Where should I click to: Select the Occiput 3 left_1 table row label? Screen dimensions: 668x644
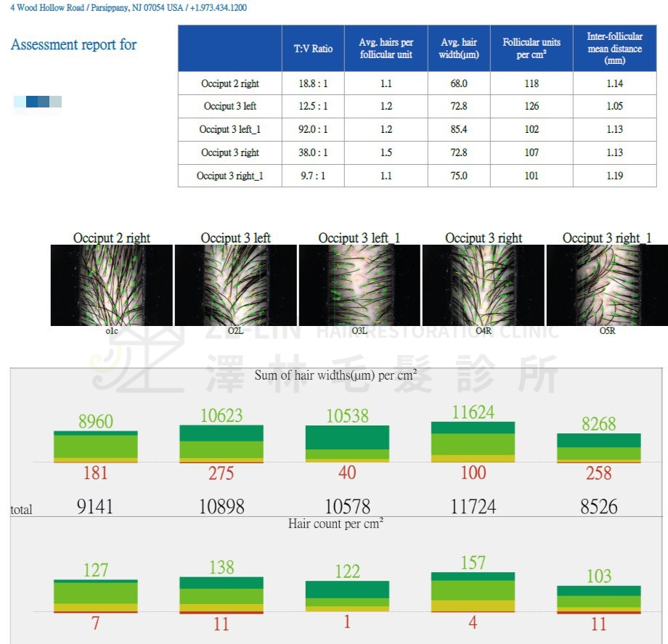coord(230,129)
